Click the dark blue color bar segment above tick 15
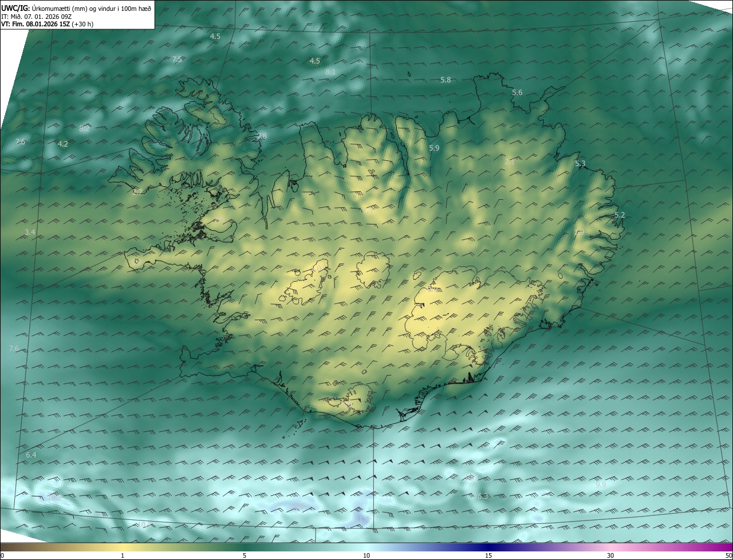Screen dimensions: 733x560 coord(488,547)
